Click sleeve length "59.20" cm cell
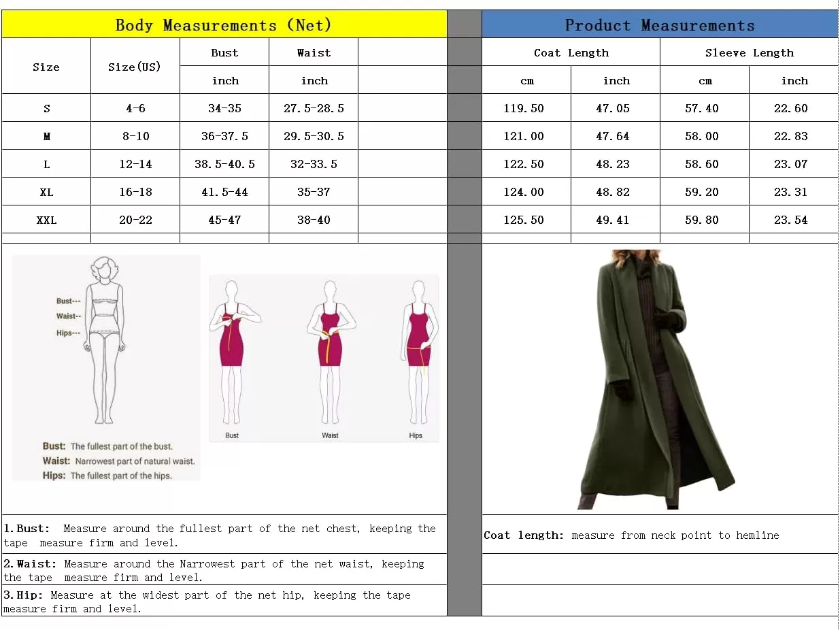The image size is (840, 630). 705,192
